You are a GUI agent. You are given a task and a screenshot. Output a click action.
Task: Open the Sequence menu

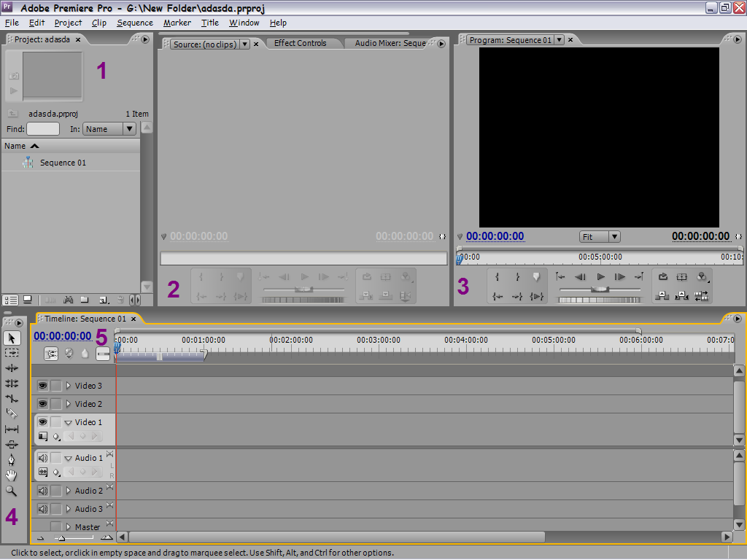coord(135,23)
